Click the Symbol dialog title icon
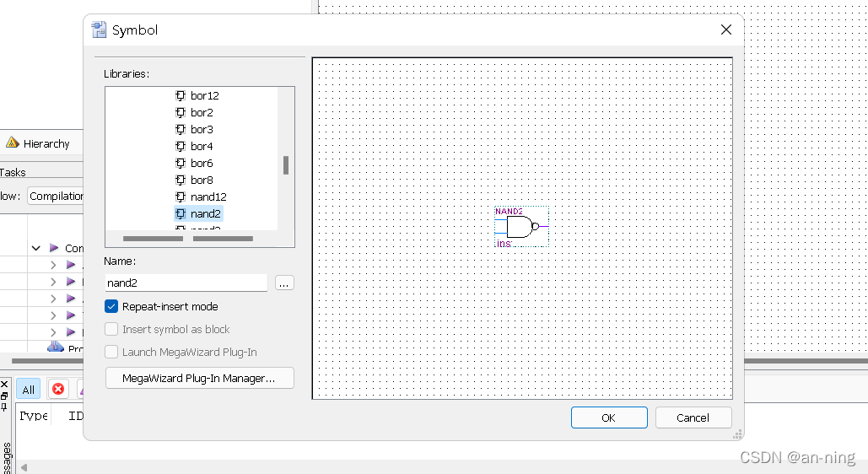 [x=99, y=30]
